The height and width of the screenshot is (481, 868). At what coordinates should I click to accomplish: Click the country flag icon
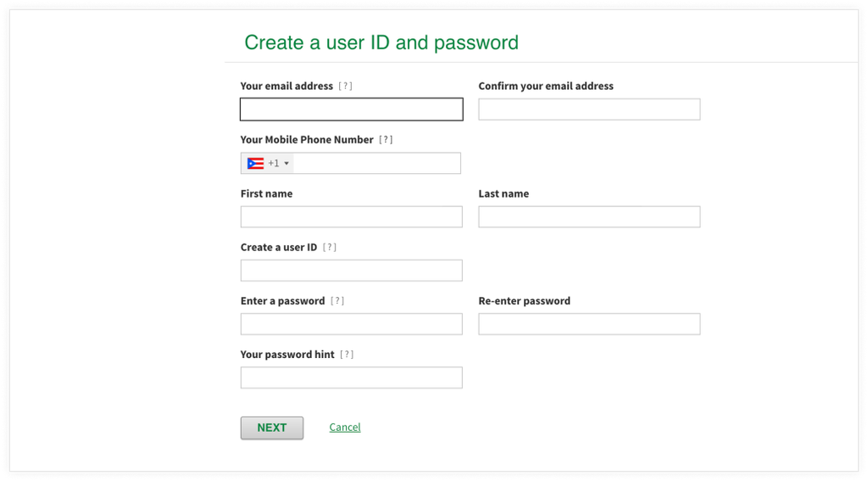click(x=255, y=164)
